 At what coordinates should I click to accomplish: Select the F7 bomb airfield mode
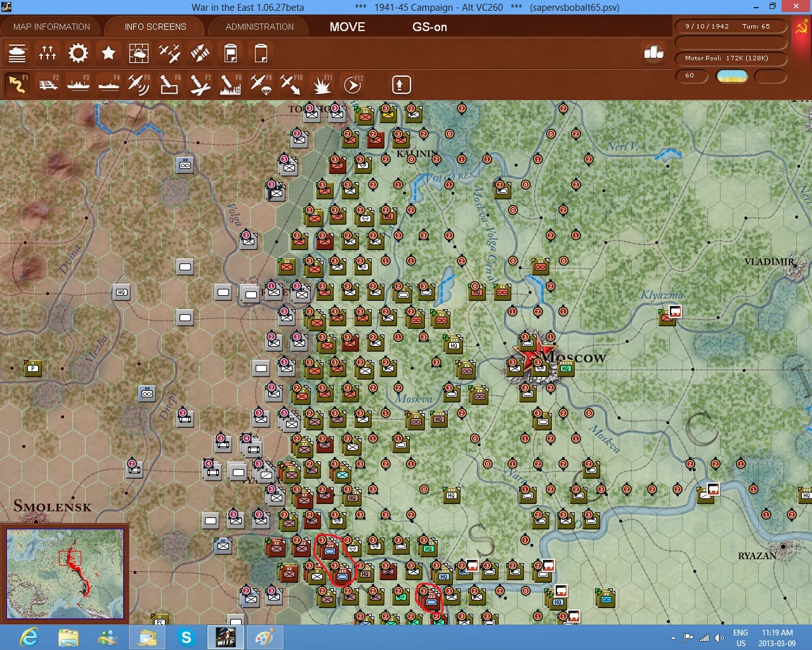click(x=200, y=84)
